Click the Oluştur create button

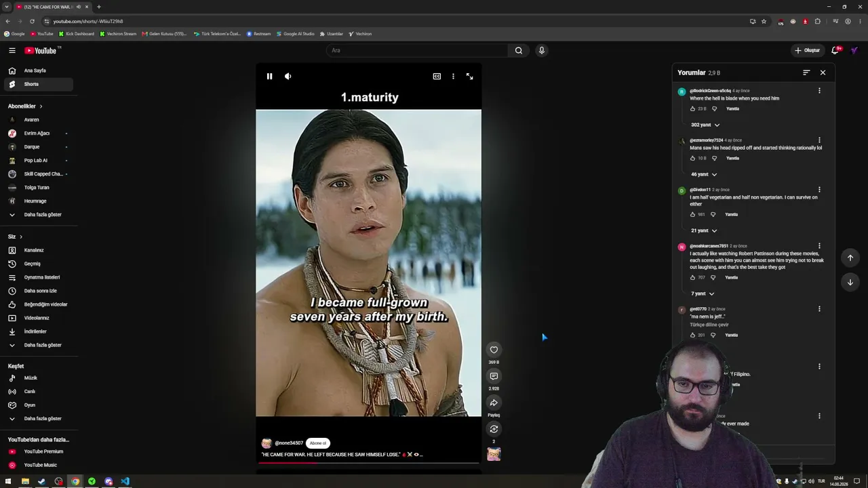click(808, 50)
